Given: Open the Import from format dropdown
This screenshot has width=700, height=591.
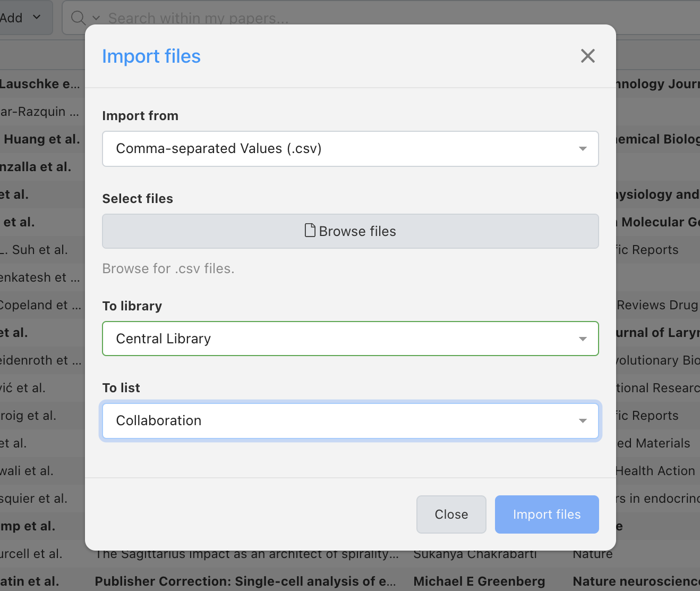Looking at the screenshot, I should [350, 149].
